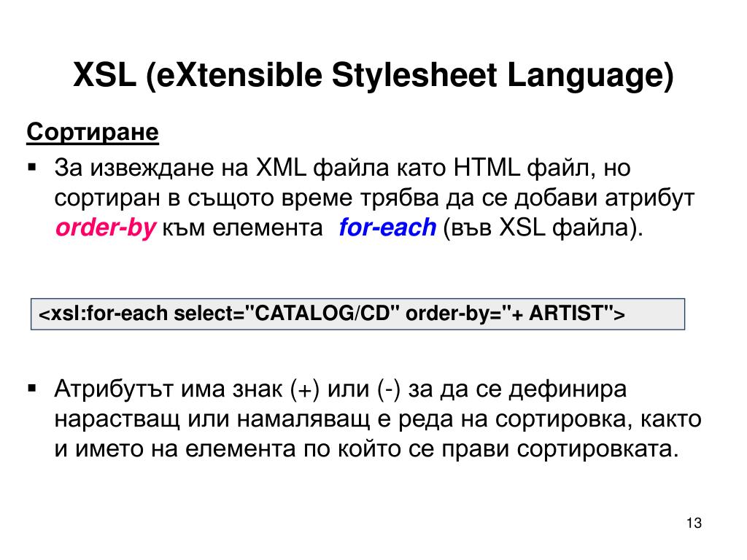Screen dimensions: 747x560
Task: Click the paragraph starting 'За извеждане на XML'
Action: 374,198
